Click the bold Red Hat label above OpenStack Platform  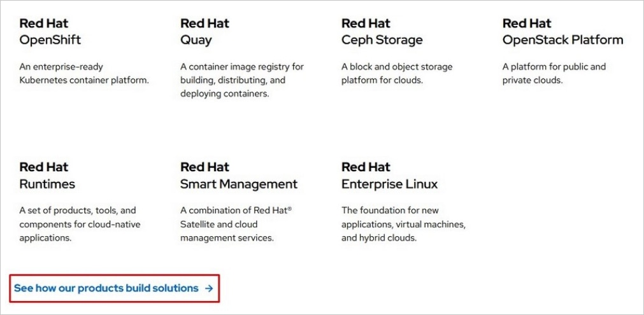point(527,24)
